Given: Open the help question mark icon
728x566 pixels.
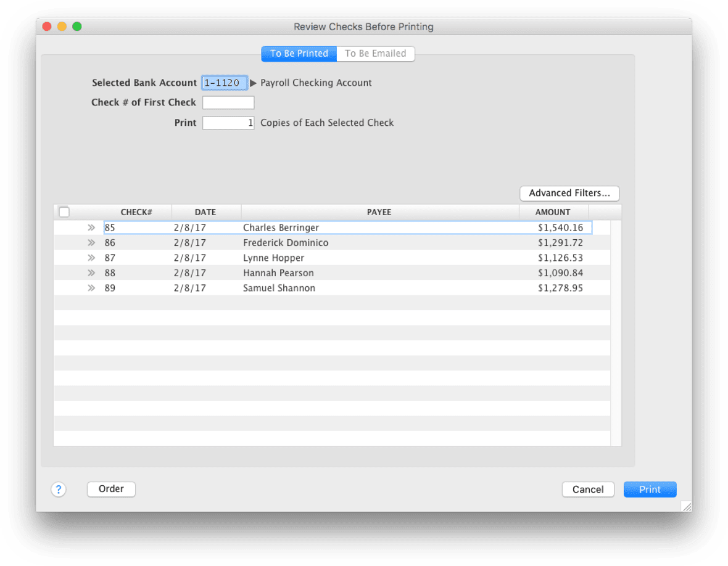Looking at the screenshot, I should pos(59,489).
